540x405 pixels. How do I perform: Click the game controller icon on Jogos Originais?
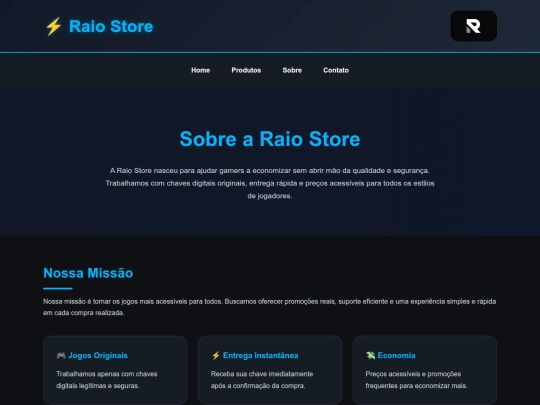[x=61, y=355]
